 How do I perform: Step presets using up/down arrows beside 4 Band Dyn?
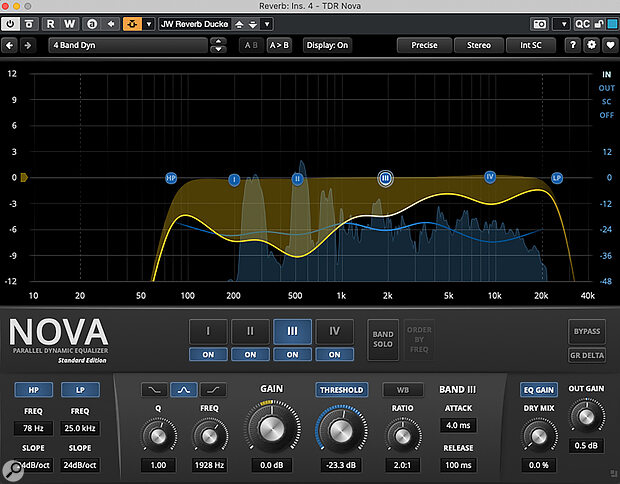point(218,45)
